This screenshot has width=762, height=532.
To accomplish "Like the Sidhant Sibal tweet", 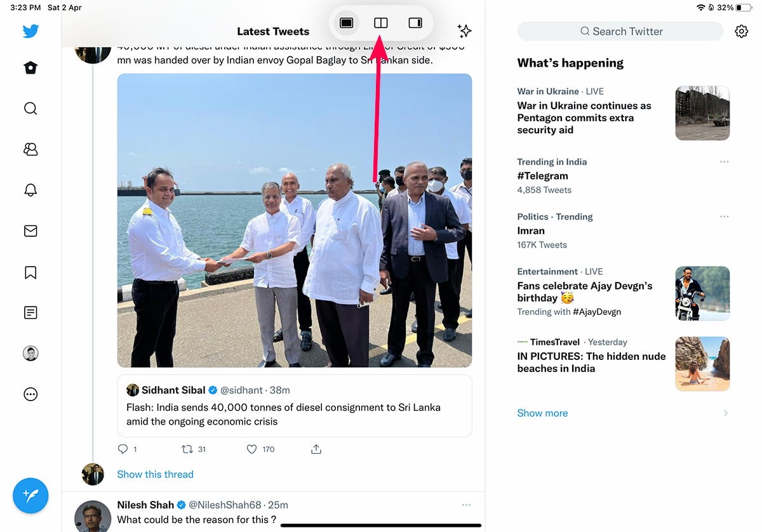I will coord(252,449).
